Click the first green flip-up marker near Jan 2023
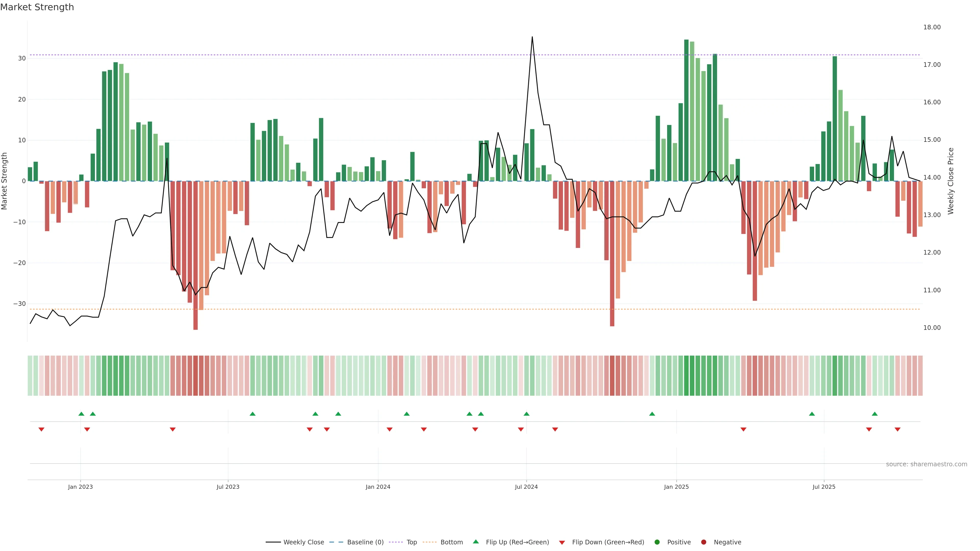Viewport: 980px width, 551px height. pyautogui.click(x=81, y=414)
